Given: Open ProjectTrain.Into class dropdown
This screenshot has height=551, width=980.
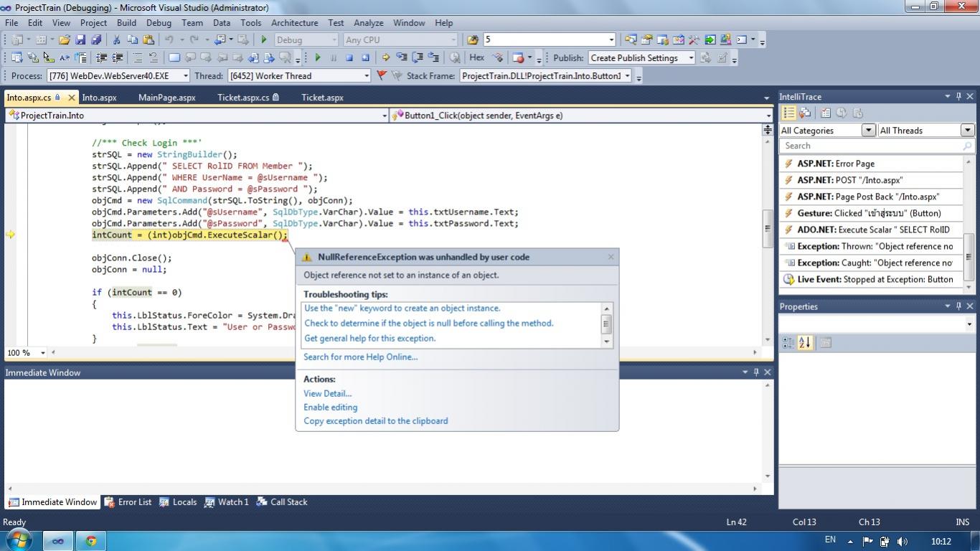Looking at the screenshot, I should pyautogui.click(x=197, y=116).
